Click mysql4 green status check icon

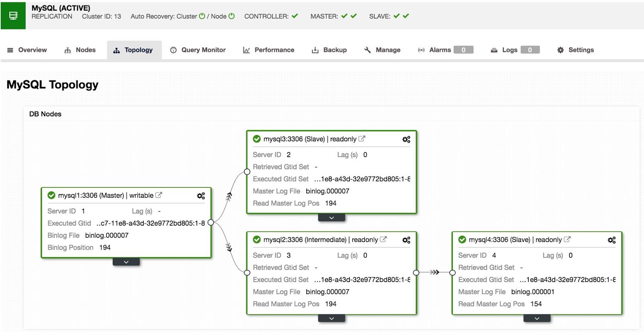tap(462, 240)
